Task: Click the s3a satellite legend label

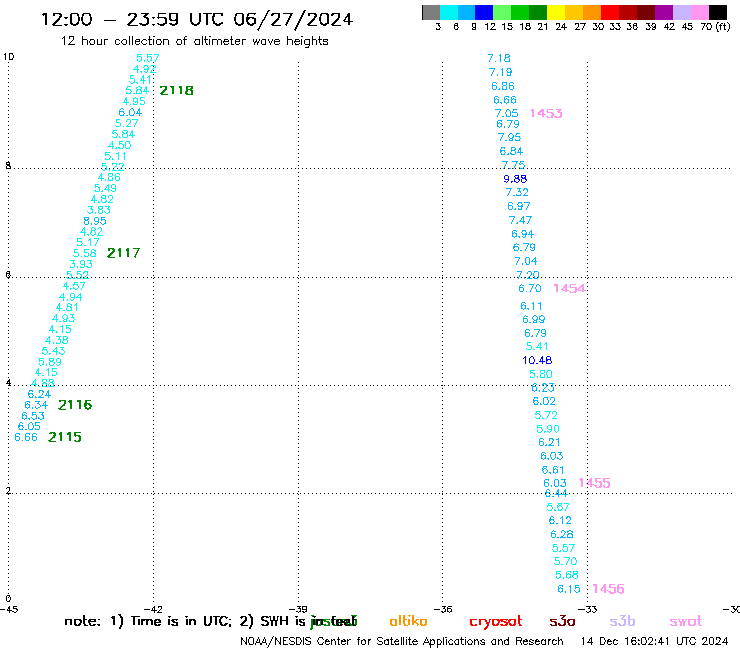Action: tap(563, 622)
